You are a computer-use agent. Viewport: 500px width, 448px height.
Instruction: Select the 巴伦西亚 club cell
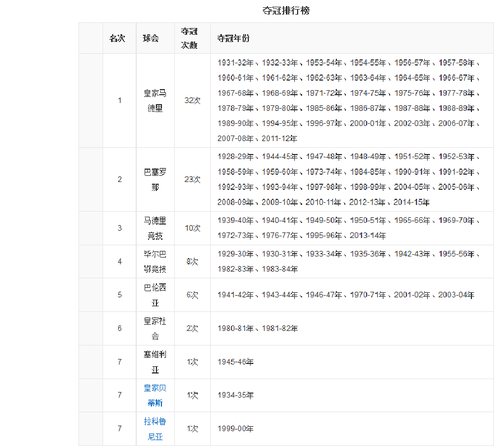(155, 295)
